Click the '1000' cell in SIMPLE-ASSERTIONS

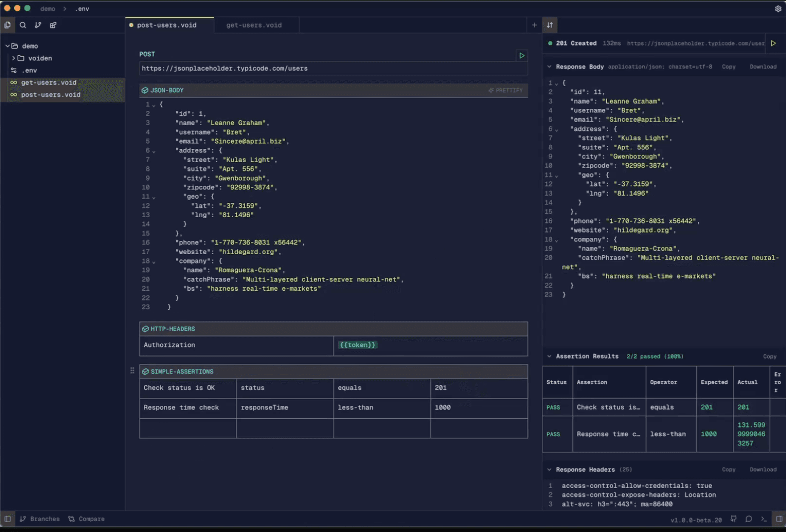point(479,408)
